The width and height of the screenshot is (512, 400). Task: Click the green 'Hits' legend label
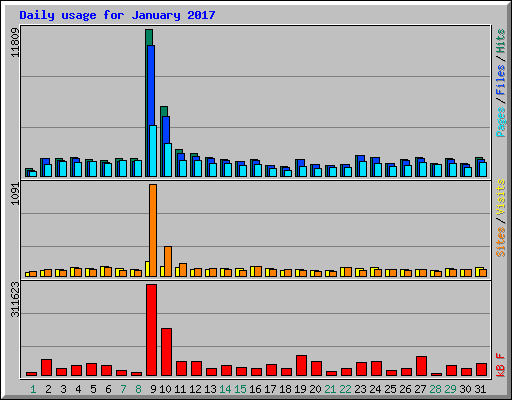coord(501,41)
